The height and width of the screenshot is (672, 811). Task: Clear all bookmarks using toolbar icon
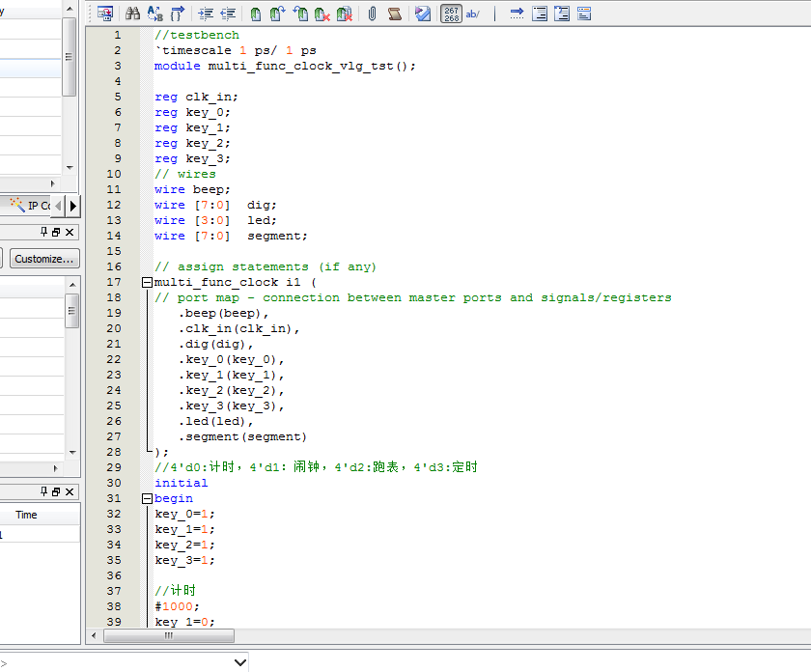[344, 14]
